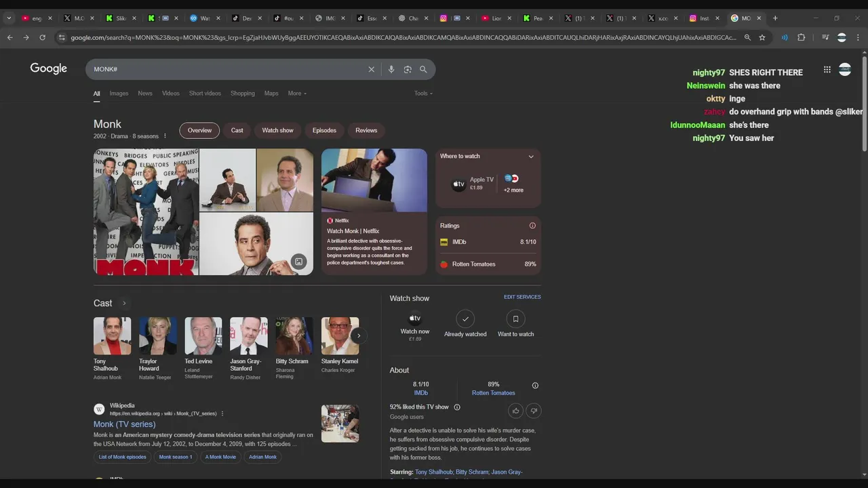868x488 pixels.
Task: Open Rotten Tomatoes link under About
Action: (x=493, y=393)
